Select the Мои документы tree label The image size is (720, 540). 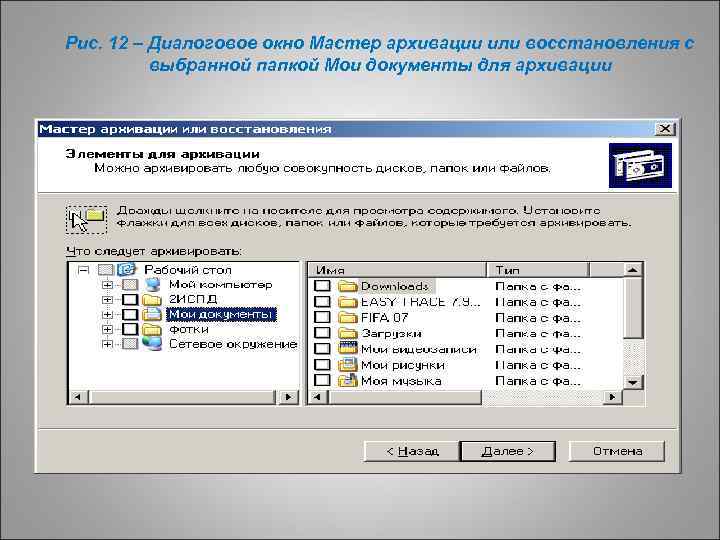[221, 315]
